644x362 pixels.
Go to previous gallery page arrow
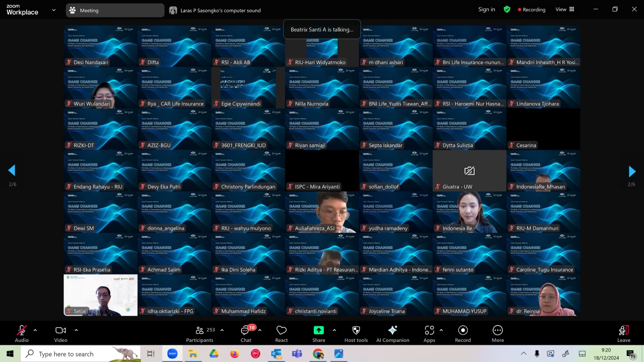pyautogui.click(x=12, y=171)
